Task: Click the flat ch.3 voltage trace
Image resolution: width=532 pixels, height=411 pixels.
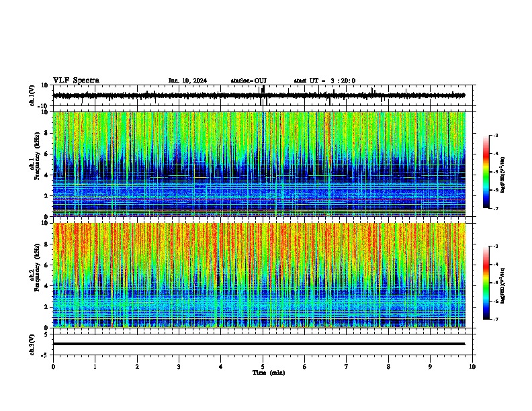Action: [259, 344]
